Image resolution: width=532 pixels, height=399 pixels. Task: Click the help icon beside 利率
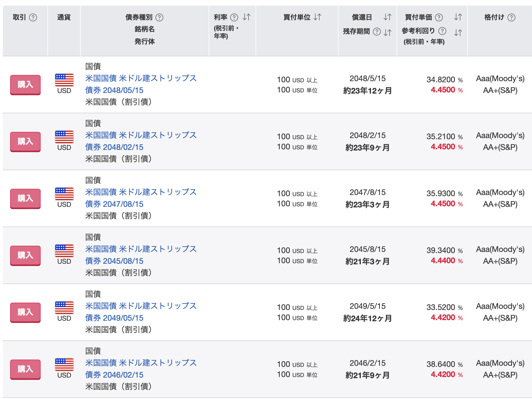tap(234, 17)
